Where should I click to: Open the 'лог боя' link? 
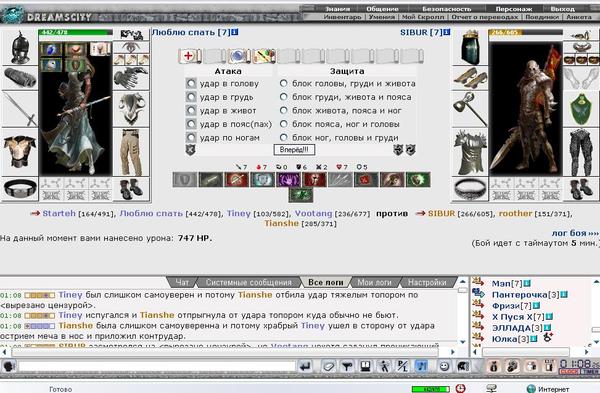pyautogui.click(x=575, y=233)
